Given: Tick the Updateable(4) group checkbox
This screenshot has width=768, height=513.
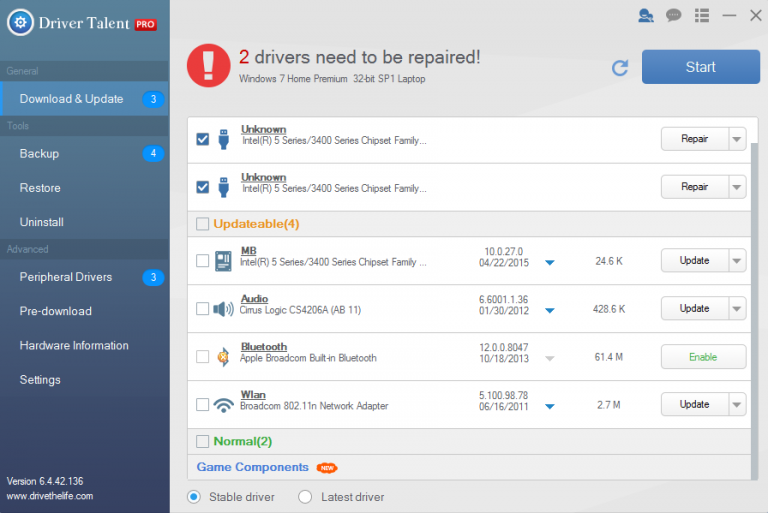Looking at the screenshot, I should point(203,224).
